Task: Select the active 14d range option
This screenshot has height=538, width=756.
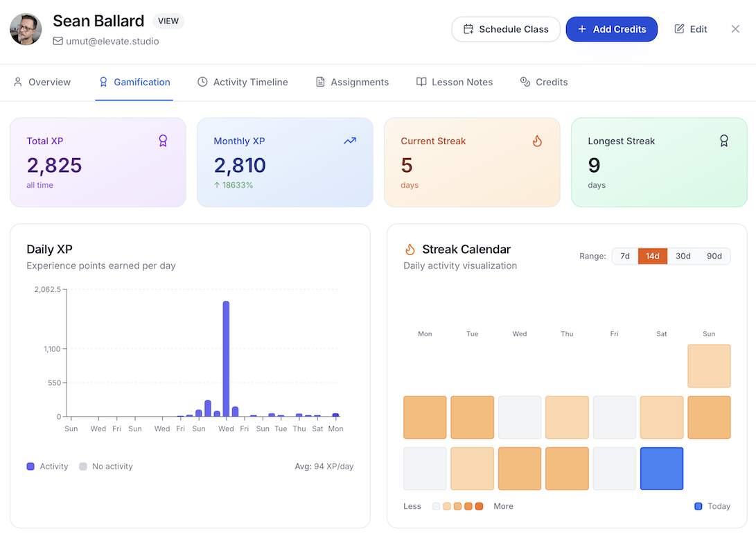Action: tap(653, 256)
